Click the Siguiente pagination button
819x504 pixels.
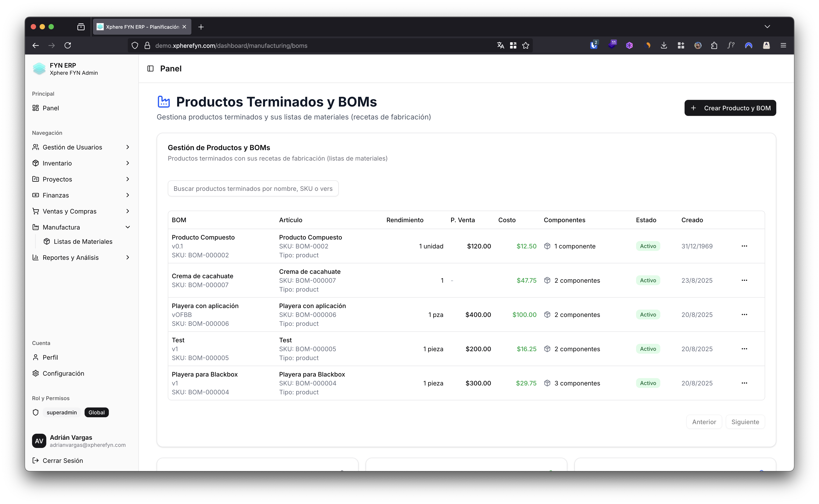[x=745, y=422]
